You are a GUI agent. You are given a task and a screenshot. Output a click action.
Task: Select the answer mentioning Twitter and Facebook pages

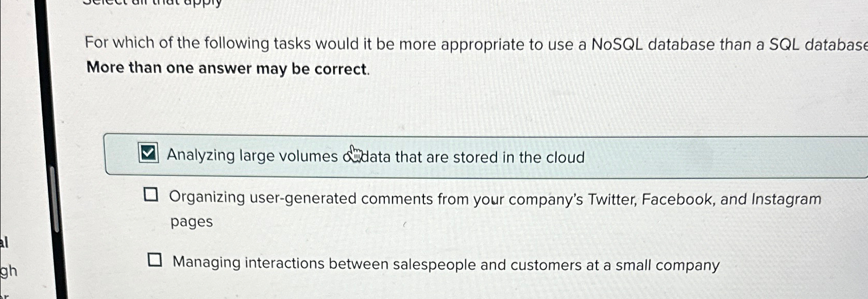[x=495, y=198]
